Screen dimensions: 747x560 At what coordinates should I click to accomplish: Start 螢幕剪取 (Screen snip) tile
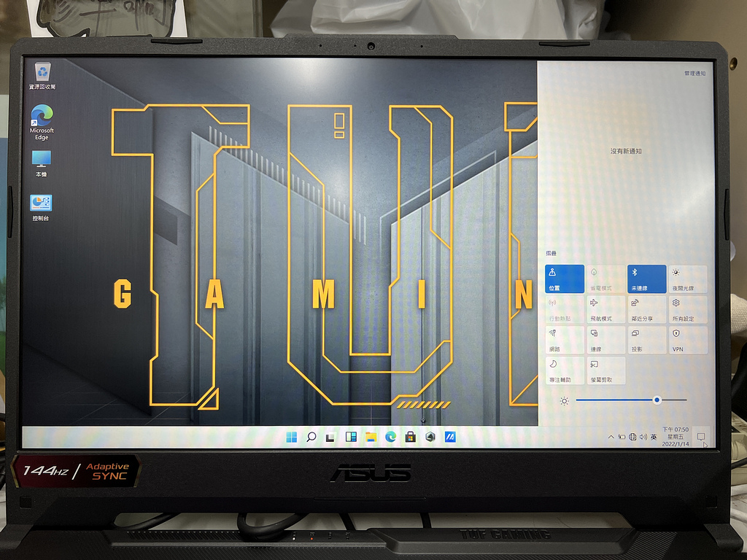[x=606, y=370]
